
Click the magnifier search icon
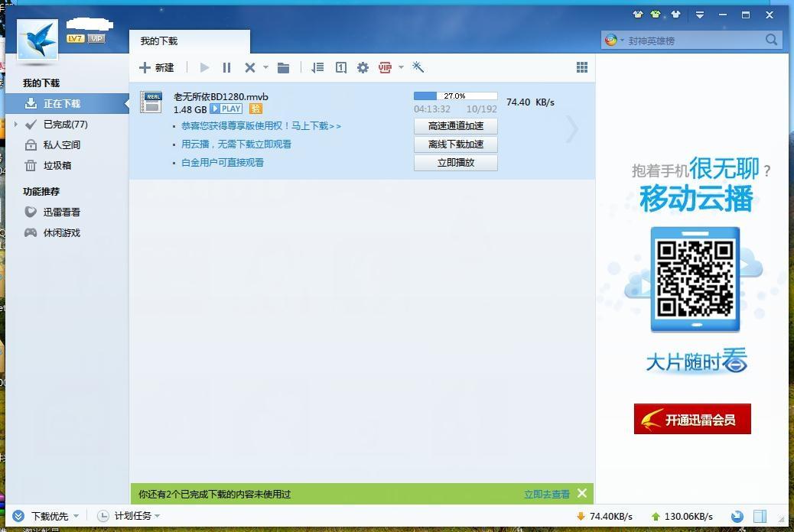[x=771, y=40]
